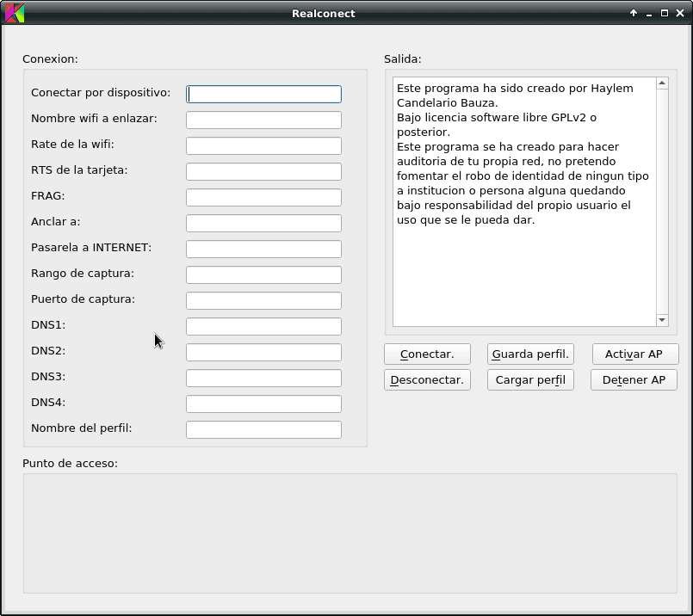Close the Realconect window
Image resolution: width=693 pixels, height=616 pixels.
(680, 13)
